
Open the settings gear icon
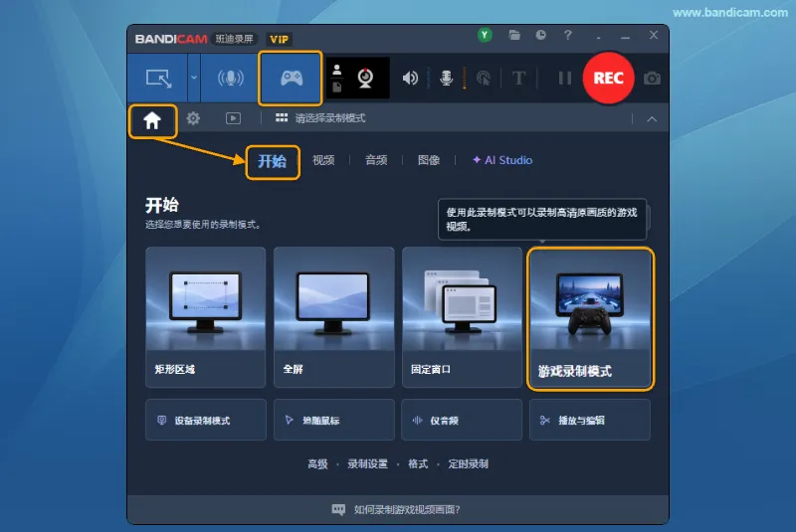[193, 118]
